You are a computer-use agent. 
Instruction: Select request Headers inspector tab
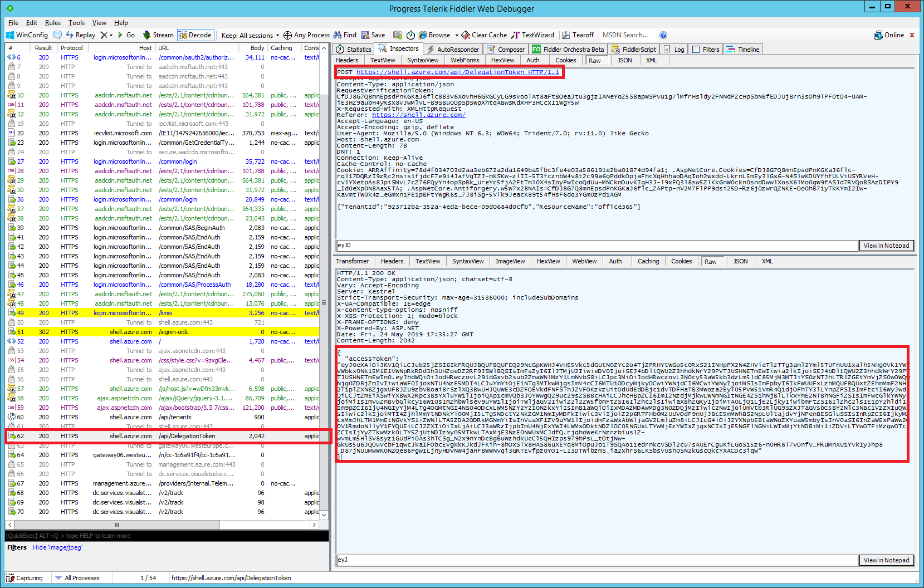(x=347, y=60)
